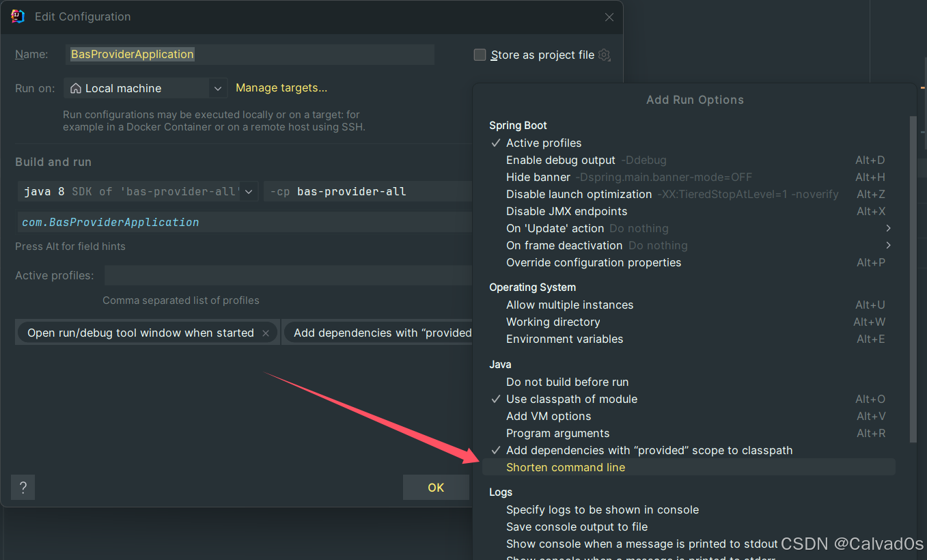The width and height of the screenshot is (927, 560).
Task: Select Shorten command line option
Action: pos(566,467)
